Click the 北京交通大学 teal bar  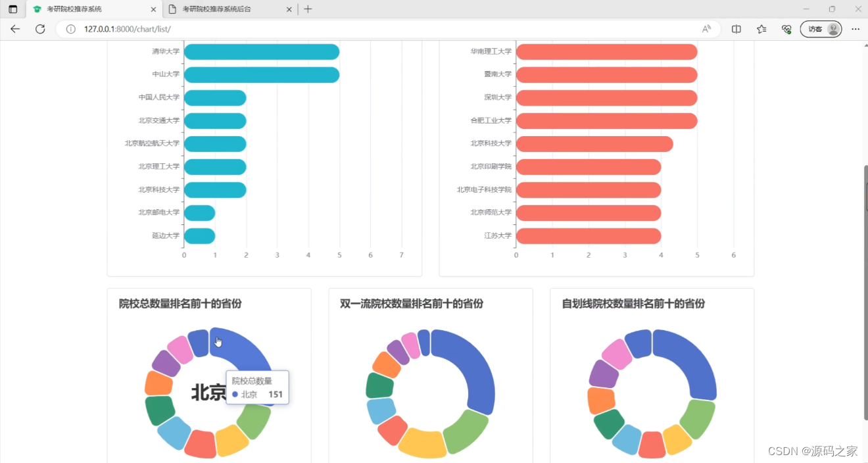click(215, 121)
